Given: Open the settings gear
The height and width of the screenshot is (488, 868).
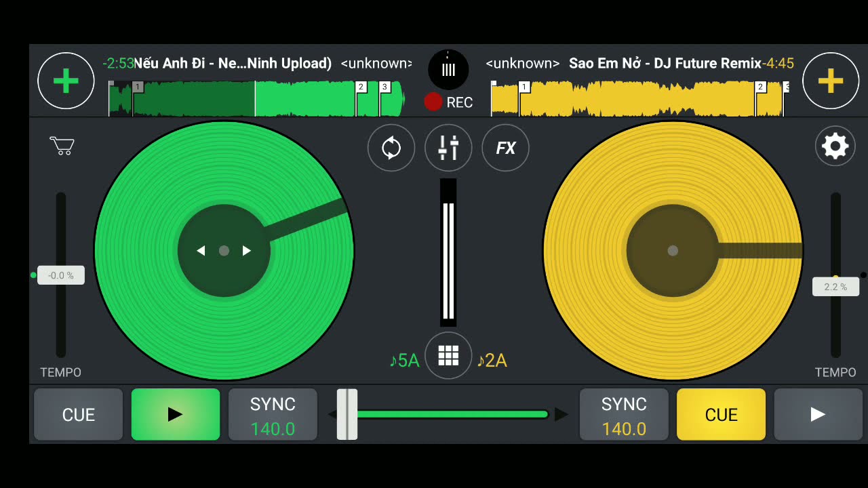Looking at the screenshot, I should [x=835, y=146].
